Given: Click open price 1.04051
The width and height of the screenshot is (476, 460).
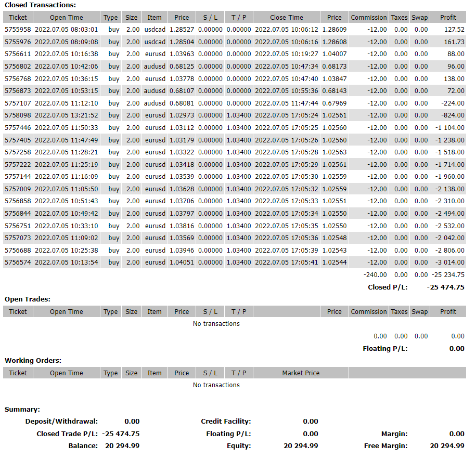Looking at the screenshot, I should pos(182,262).
